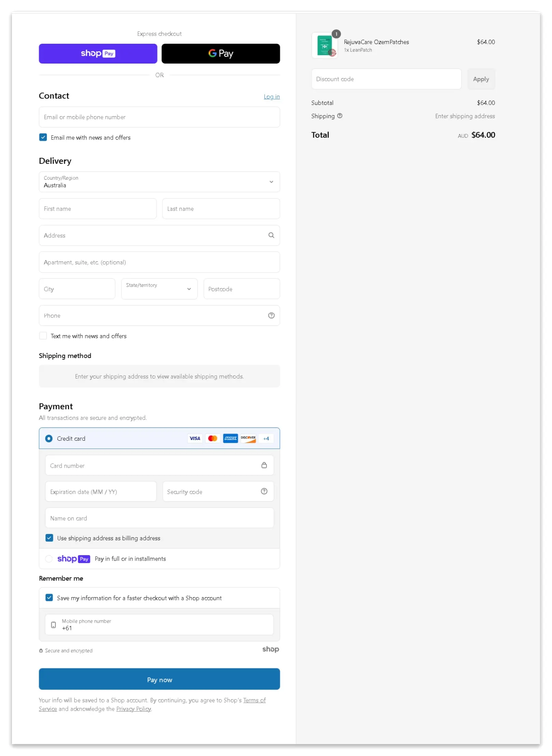Check out with the Shop Pay express button
Screen dimensions: 552x756
pos(98,54)
